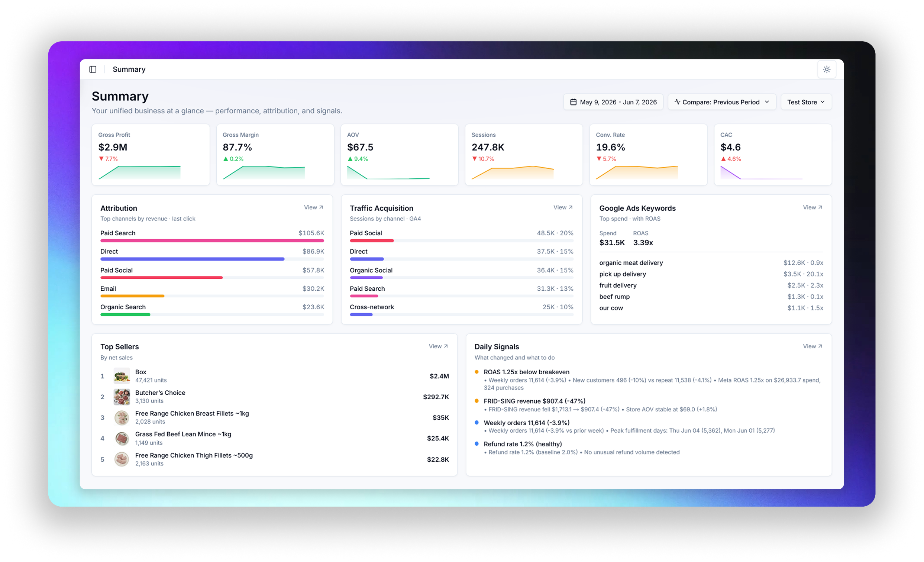Click the Sessions 247.8K value
The image size is (924, 562).
tap(488, 147)
